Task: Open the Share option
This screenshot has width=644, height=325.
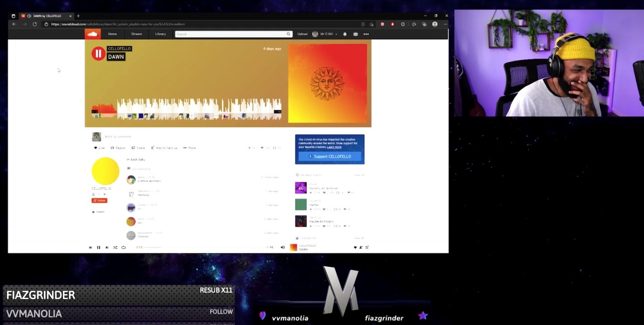Action: coord(138,148)
